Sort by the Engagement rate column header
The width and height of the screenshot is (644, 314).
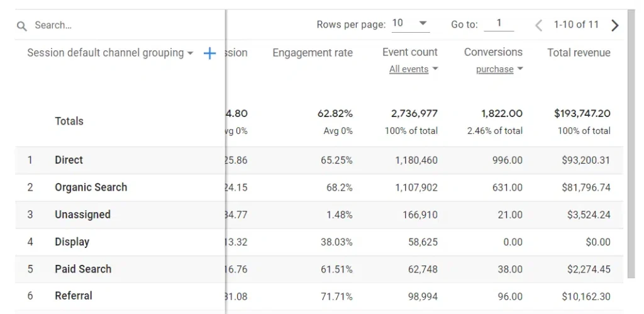pyautogui.click(x=313, y=53)
